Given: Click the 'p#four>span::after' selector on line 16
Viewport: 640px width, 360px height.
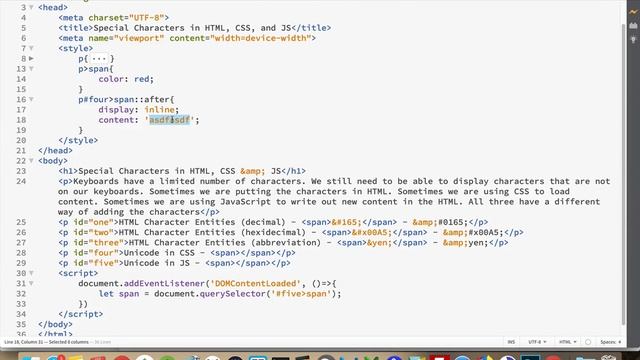Looking at the screenshot, I should click(124, 100).
